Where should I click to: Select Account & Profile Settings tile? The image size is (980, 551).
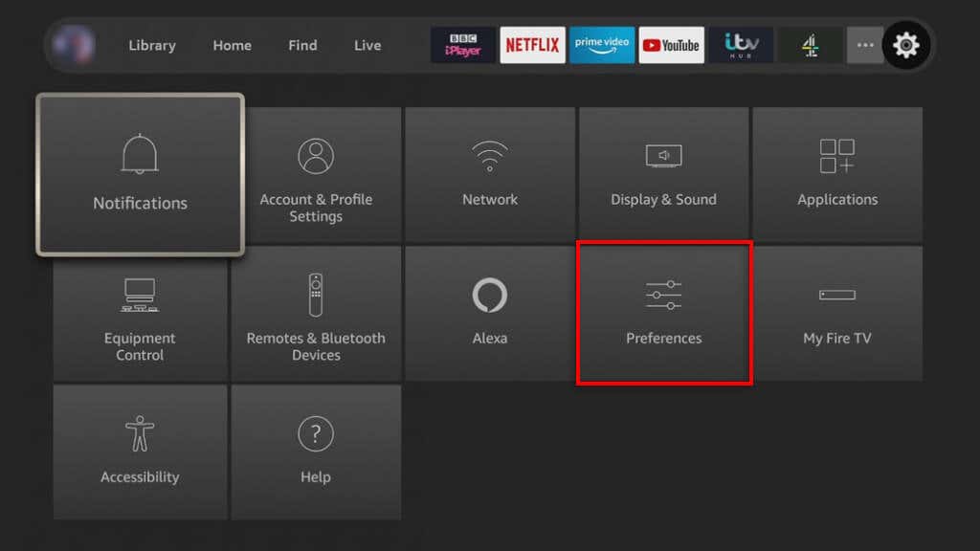(x=316, y=174)
